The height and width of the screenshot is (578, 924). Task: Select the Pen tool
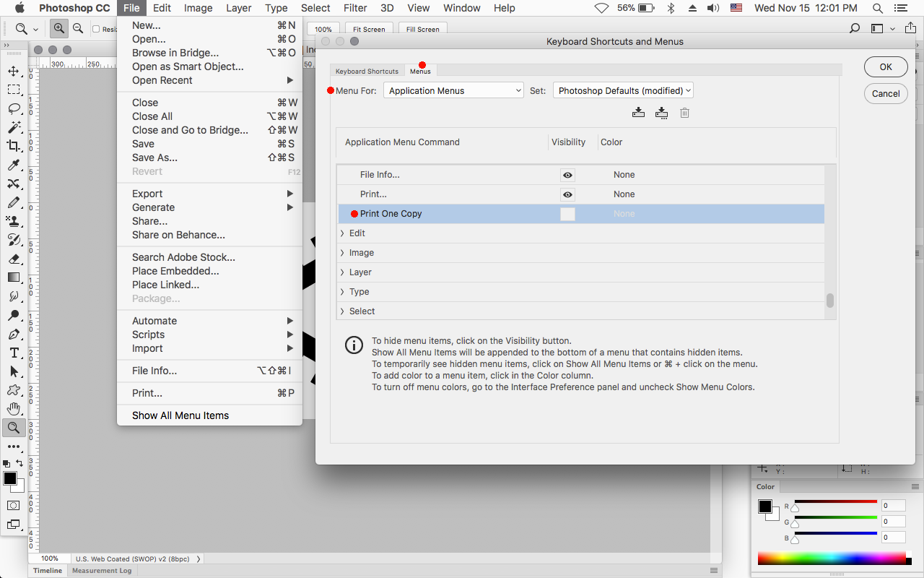(13, 334)
